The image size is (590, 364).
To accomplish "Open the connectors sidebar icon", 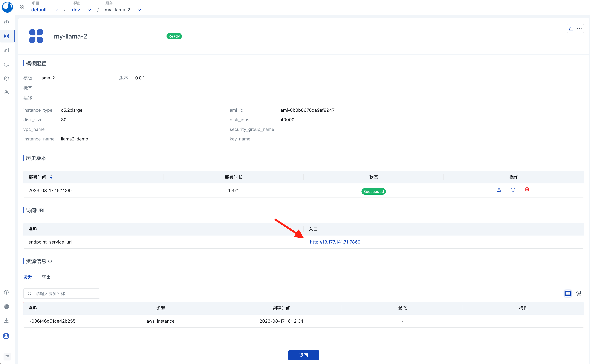I will (x=7, y=64).
